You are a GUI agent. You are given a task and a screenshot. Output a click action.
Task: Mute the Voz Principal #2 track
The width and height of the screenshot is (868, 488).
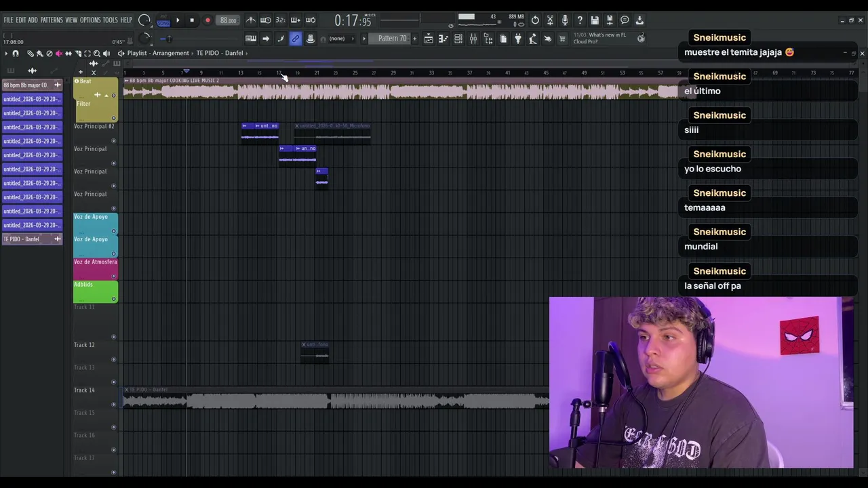[x=113, y=140]
